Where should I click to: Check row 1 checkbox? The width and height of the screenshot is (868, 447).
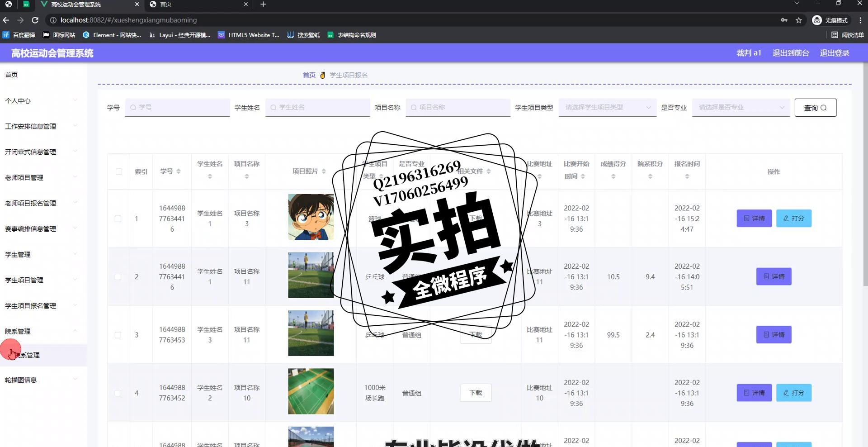coord(118,219)
